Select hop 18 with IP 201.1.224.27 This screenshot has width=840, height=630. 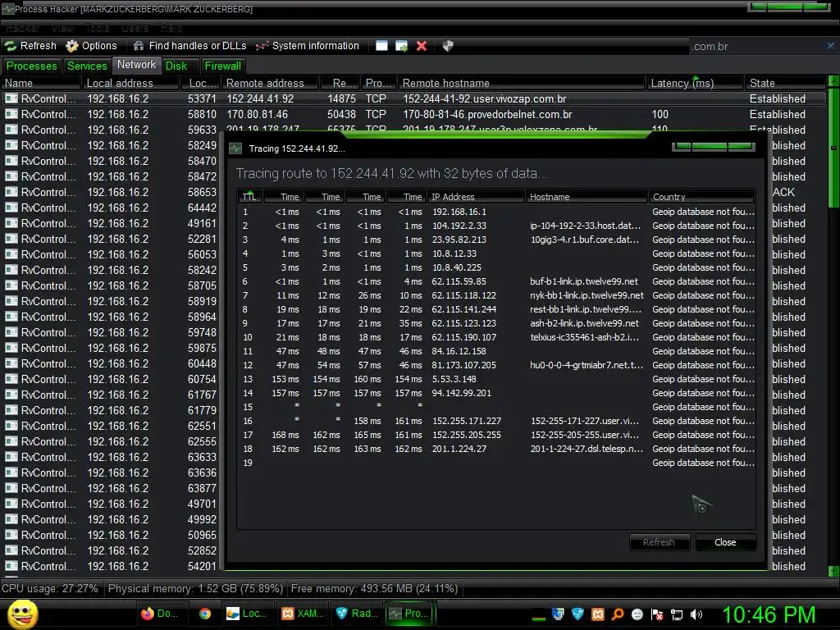point(496,449)
